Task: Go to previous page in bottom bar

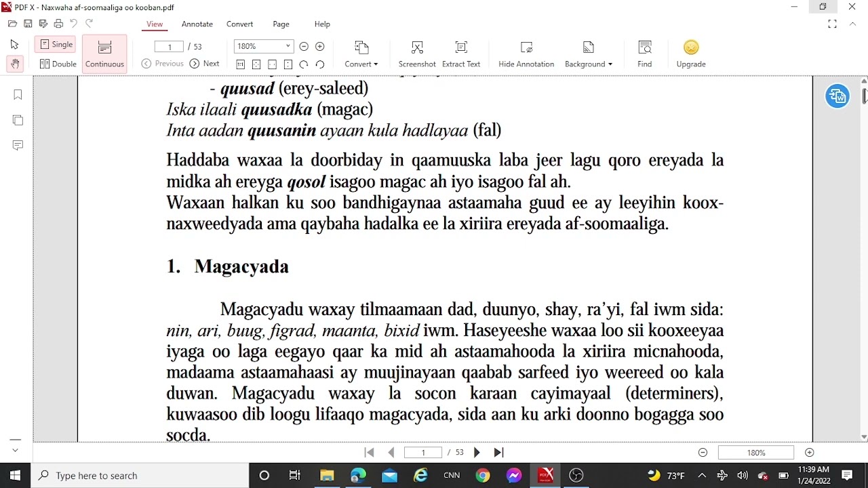Action: pos(391,452)
